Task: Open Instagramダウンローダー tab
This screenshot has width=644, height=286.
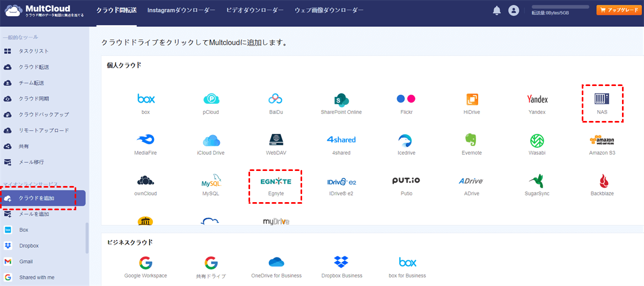Action: click(x=181, y=10)
